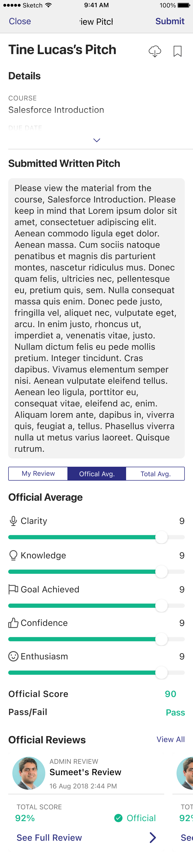Click the Enthusiasm smiley icon
This screenshot has height=868, width=193.
(x=13, y=656)
